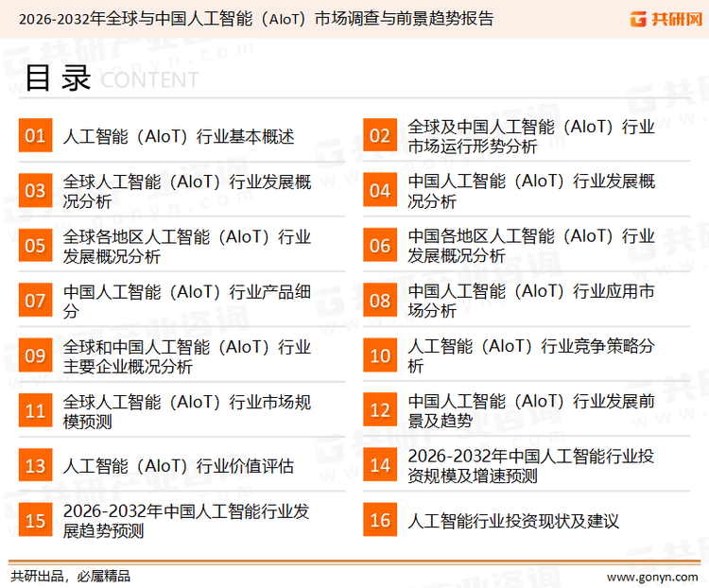
Task: Click the orange 13 number badge
Action: (x=35, y=466)
